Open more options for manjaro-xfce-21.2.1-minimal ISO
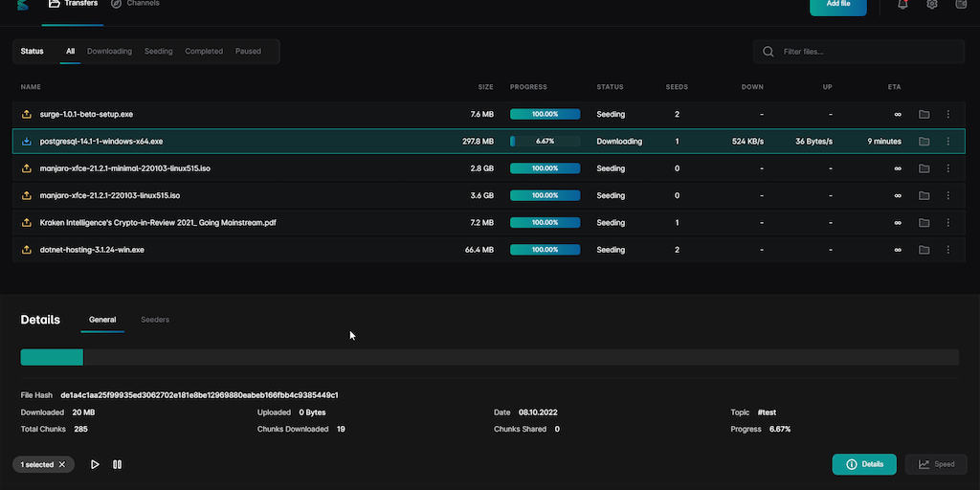The width and height of the screenshot is (980, 490). 948,168
